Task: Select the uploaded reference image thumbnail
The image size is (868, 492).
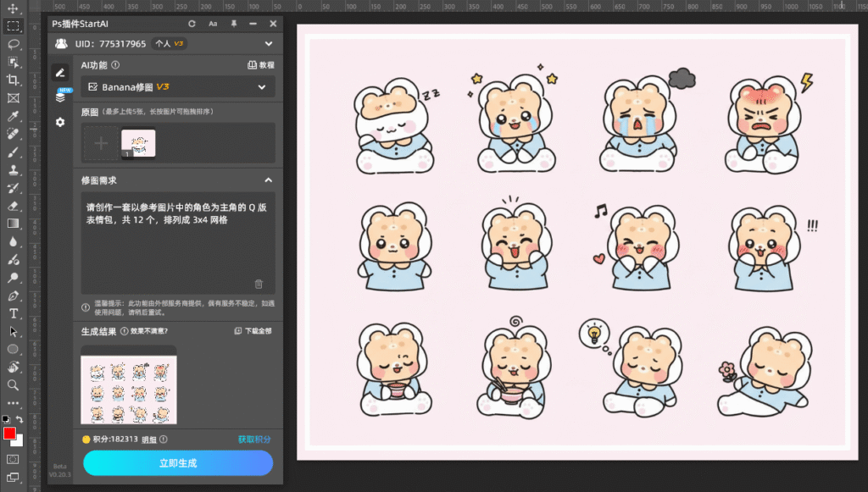Action: 138,142
